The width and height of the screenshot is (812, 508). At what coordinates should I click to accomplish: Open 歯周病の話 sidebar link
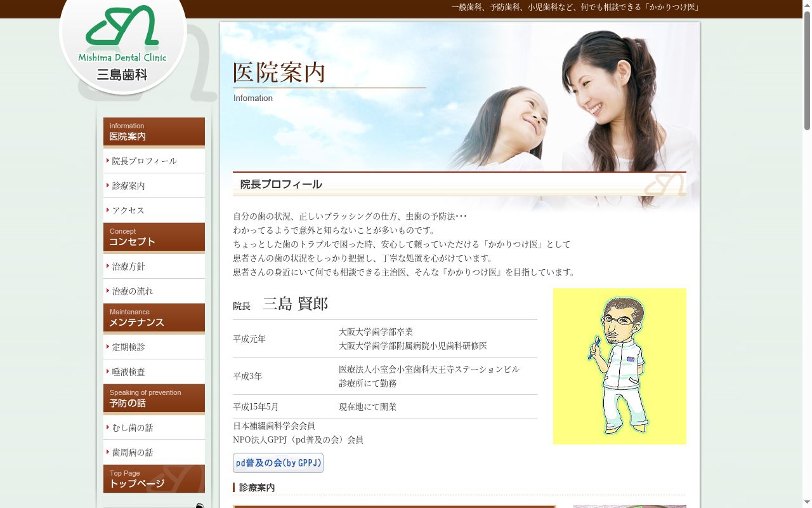pos(154,452)
